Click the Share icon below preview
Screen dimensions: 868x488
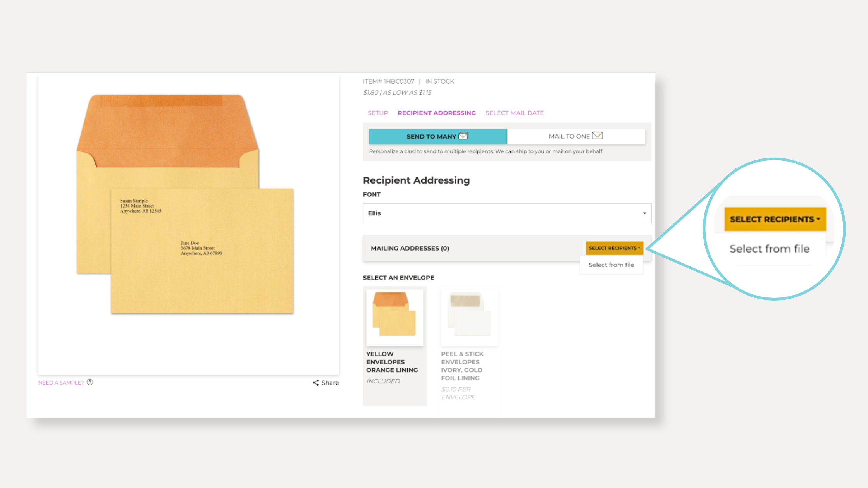click(316, 383)
